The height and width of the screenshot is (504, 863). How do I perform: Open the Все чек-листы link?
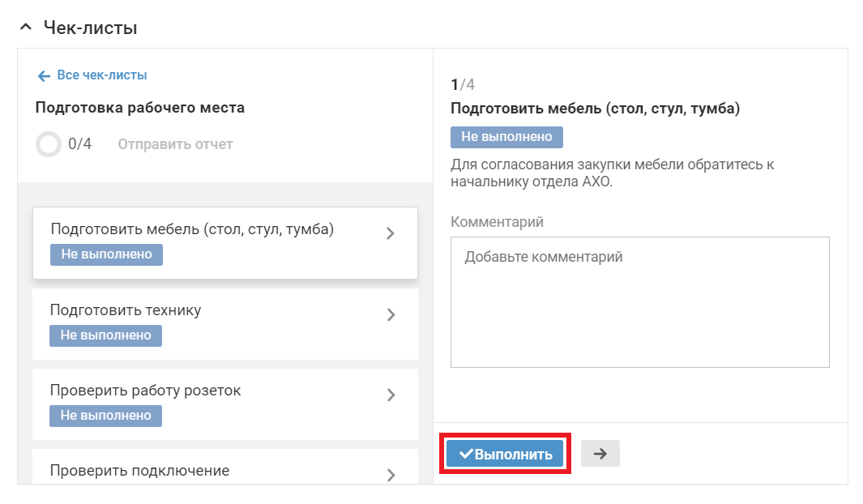click(102, 75)
